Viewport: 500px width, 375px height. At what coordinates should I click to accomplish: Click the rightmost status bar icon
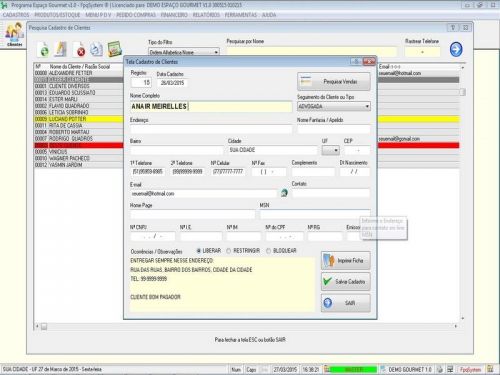point(490,369)
